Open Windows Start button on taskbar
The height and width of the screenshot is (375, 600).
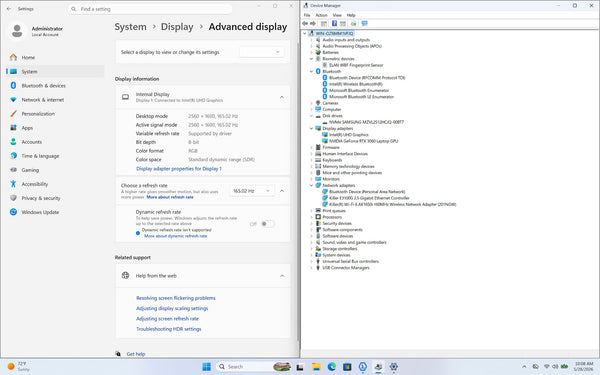(207, 367)
